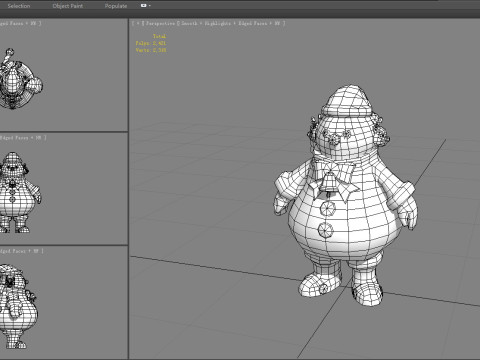Open the Populate ribbon tab

point(116,6)
